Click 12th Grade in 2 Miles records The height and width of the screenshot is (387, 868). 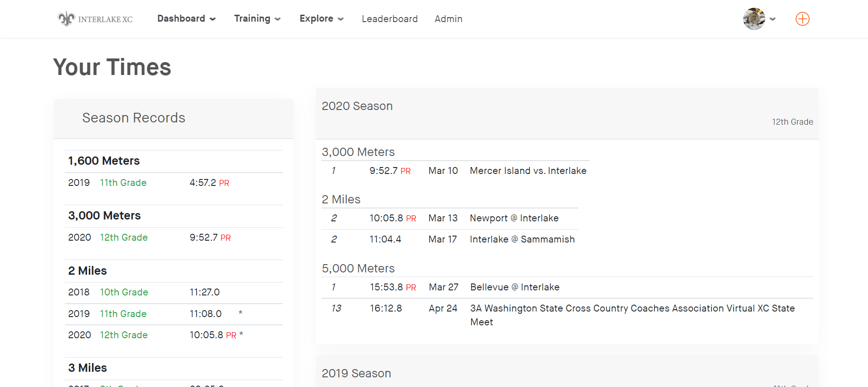pos(124,335)
